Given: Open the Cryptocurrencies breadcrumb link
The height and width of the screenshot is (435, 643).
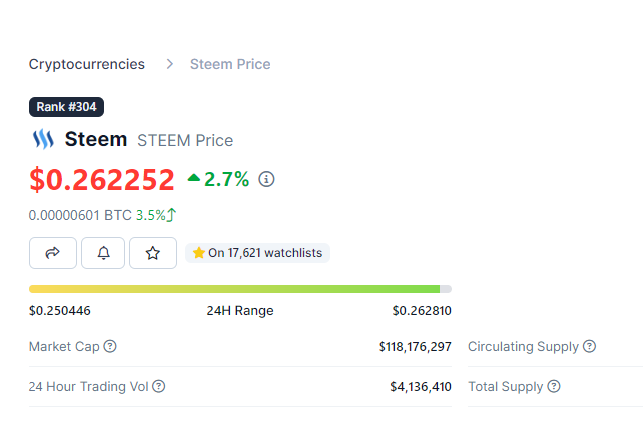Looking at the screenshot, I should tap(87, 64).
